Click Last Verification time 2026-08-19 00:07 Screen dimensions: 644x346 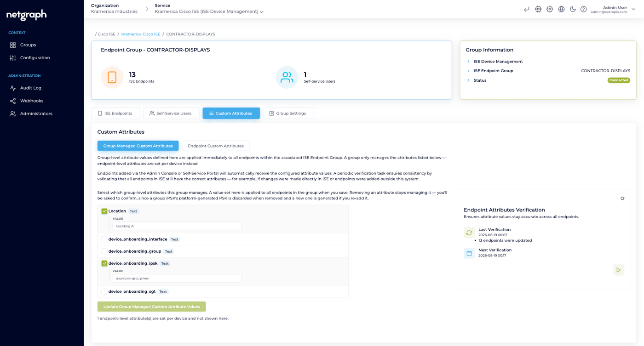[x=492, y=235]
